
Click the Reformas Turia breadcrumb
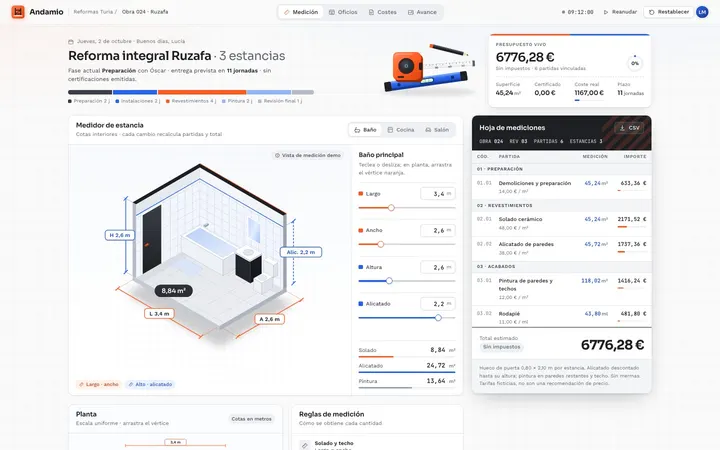coord(93,12)
